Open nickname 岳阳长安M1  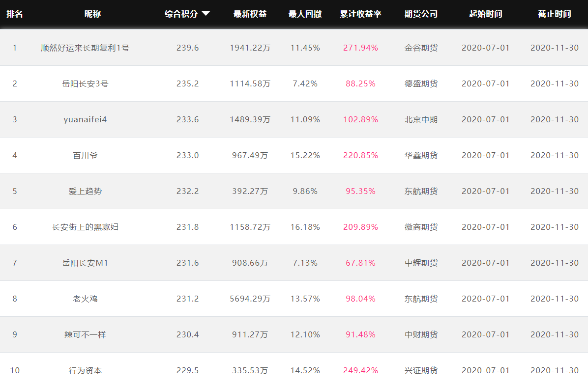tap(85, 263)
